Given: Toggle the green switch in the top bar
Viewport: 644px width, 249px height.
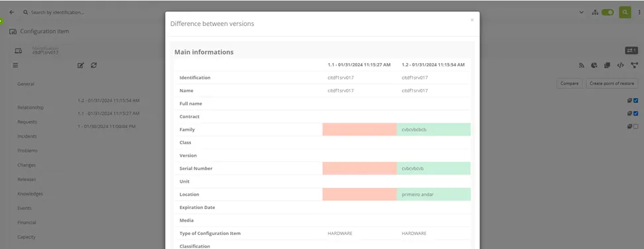Looking at the screenshot, I should pyautogui.click(x=608, y=13).
